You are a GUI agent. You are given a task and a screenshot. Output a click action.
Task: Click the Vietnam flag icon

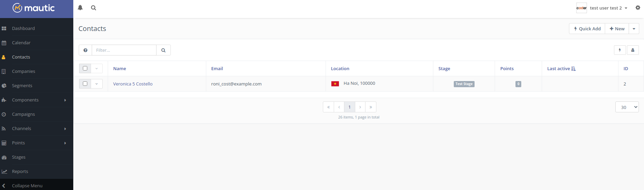point(335,84)
